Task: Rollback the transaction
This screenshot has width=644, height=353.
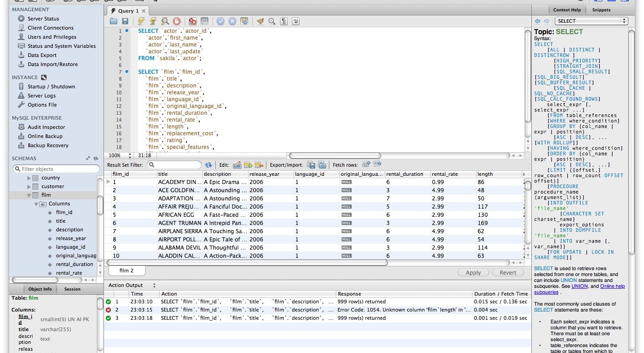Action: click(232, 21)
